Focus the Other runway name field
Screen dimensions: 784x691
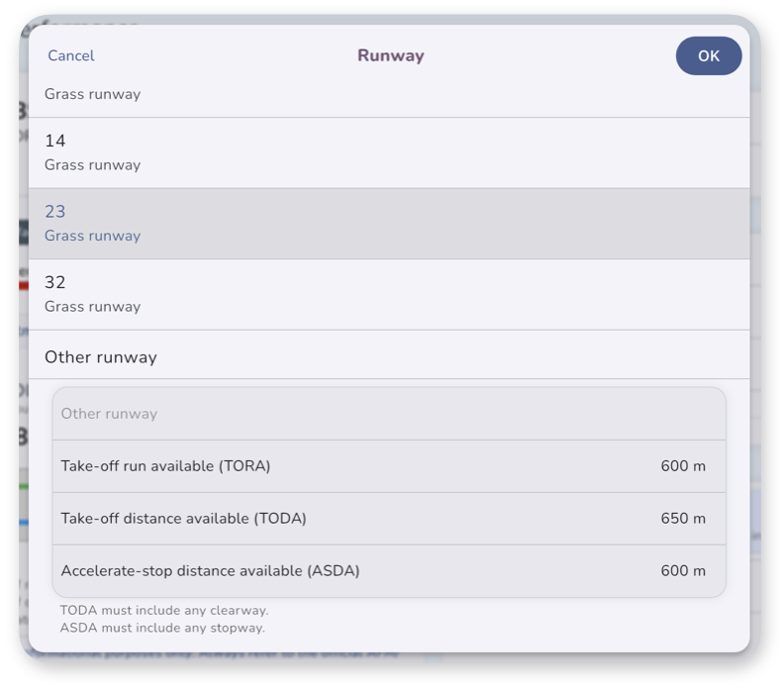click(x=389, y=414)
